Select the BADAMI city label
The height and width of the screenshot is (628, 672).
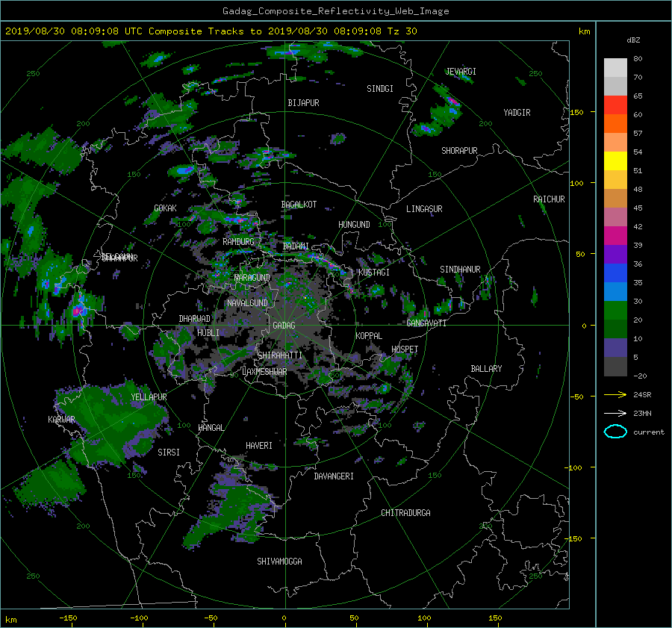(296, 246)
